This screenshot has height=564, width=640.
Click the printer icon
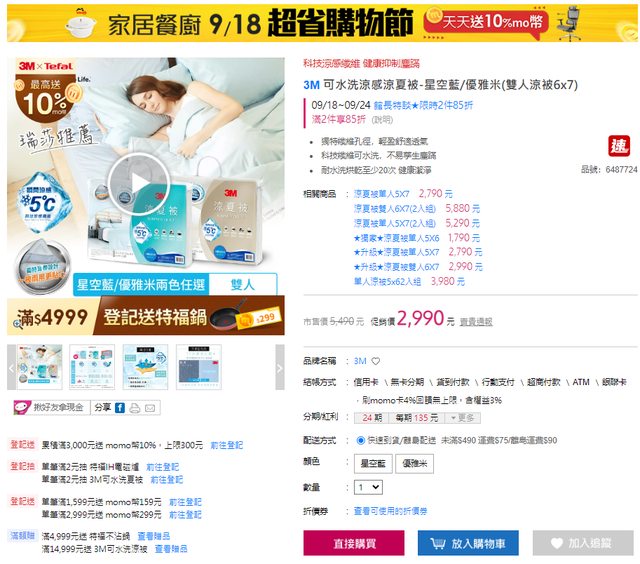tap(135, 408)
